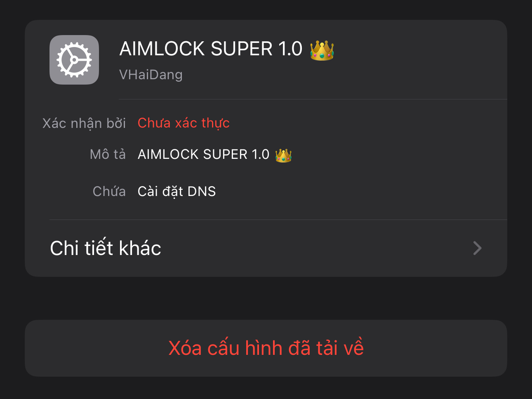This screenshot has height=399, width=532.
Task: Click the crown emoji in the description
Action: (284, 156)
